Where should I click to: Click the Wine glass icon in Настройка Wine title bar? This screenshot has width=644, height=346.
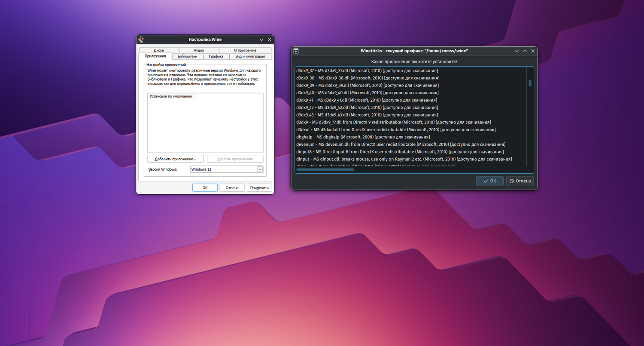click(141, 39)
